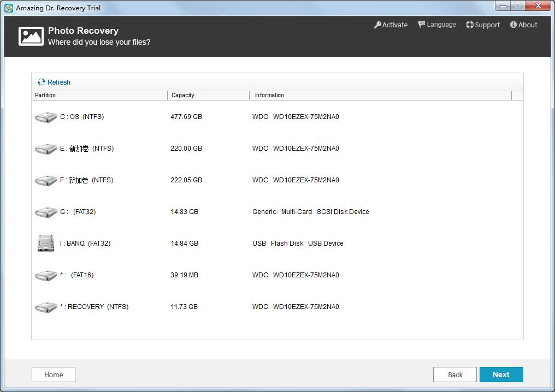Screen dimensions: 555x392
Task: Select the '* : (FAT16)' partition label
Action: coord(77,275)
